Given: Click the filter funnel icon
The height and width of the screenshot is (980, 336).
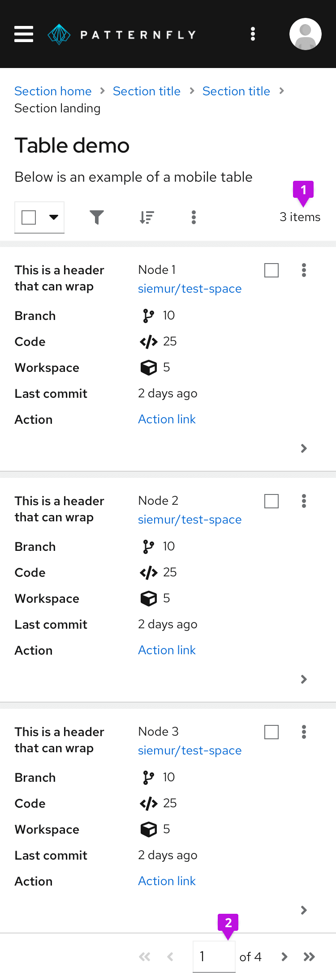Looking at the screenshot, I should tap(97, 217).
